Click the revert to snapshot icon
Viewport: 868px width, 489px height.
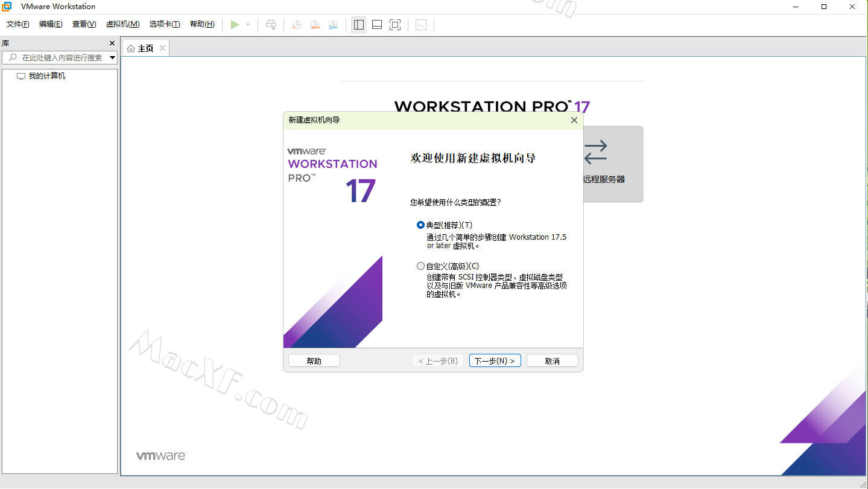315,25
